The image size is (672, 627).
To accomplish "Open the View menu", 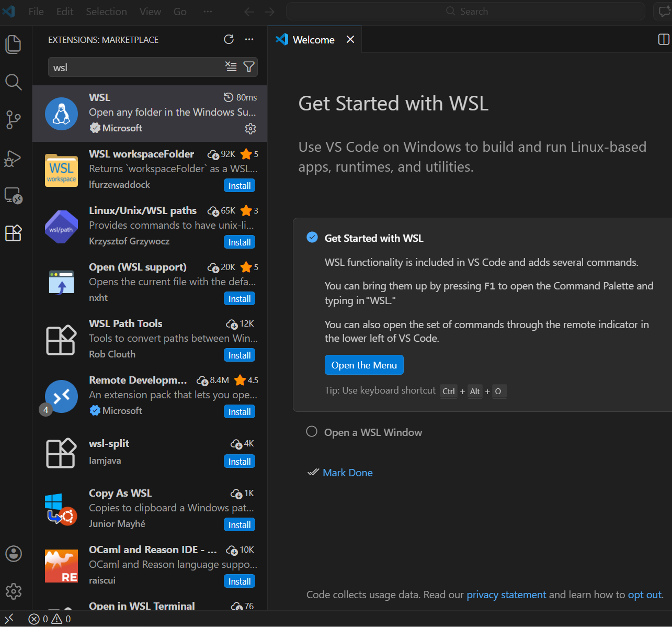I will coord(150,11).
